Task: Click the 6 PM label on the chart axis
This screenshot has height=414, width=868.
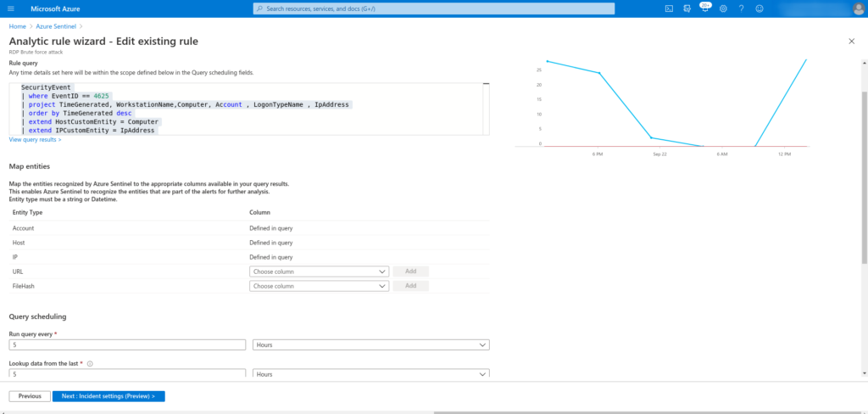Action: click(598, 154)
